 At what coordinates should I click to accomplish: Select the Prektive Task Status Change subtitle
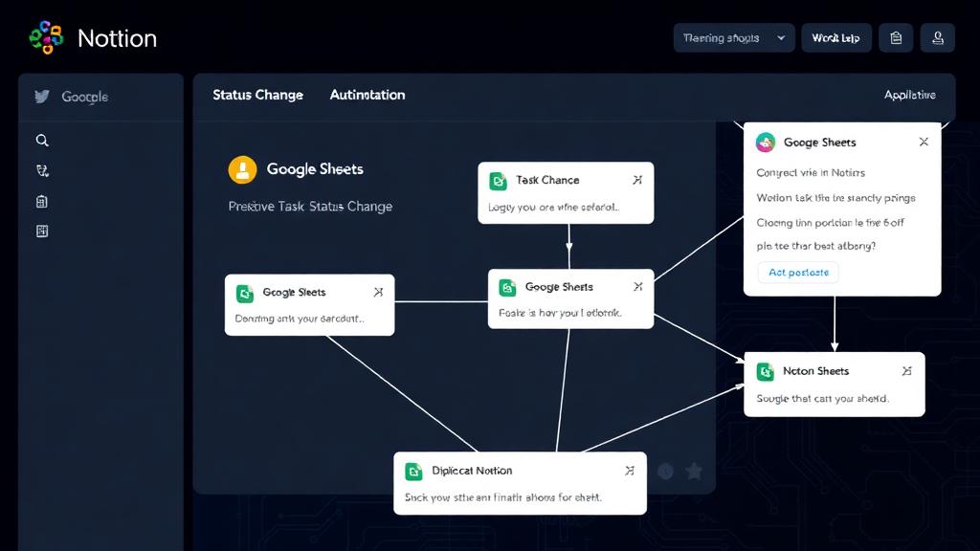tap(310, 207)
